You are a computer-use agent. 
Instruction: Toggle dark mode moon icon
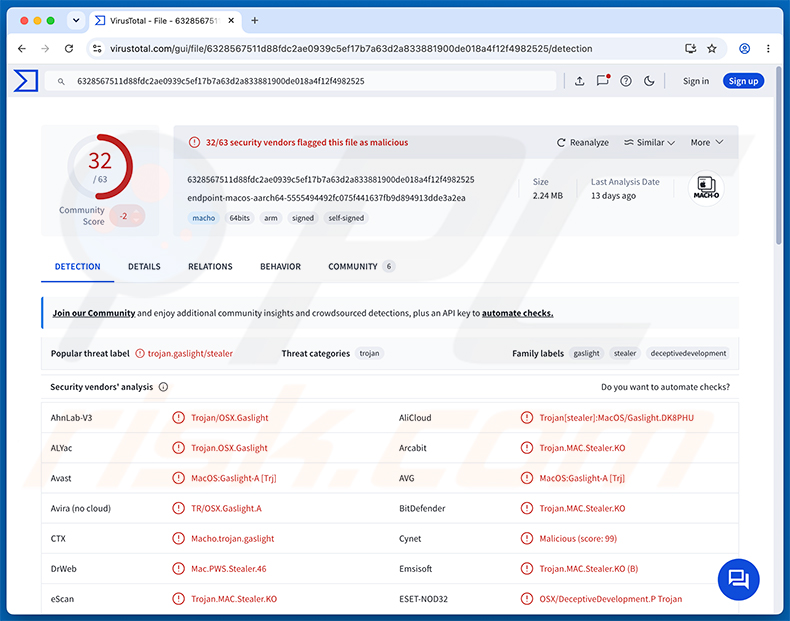click(x=649, y=81)
